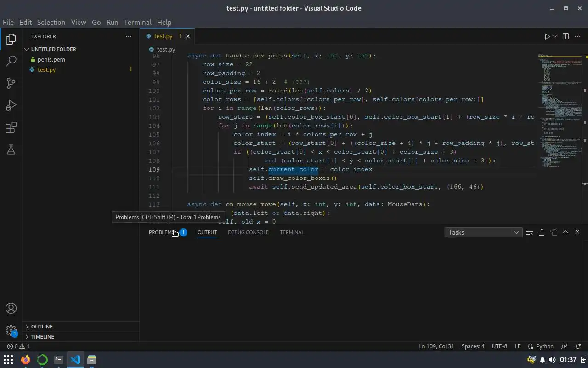Close the test.py editor tab
This screenshot has width=588, height=368.
187,36
